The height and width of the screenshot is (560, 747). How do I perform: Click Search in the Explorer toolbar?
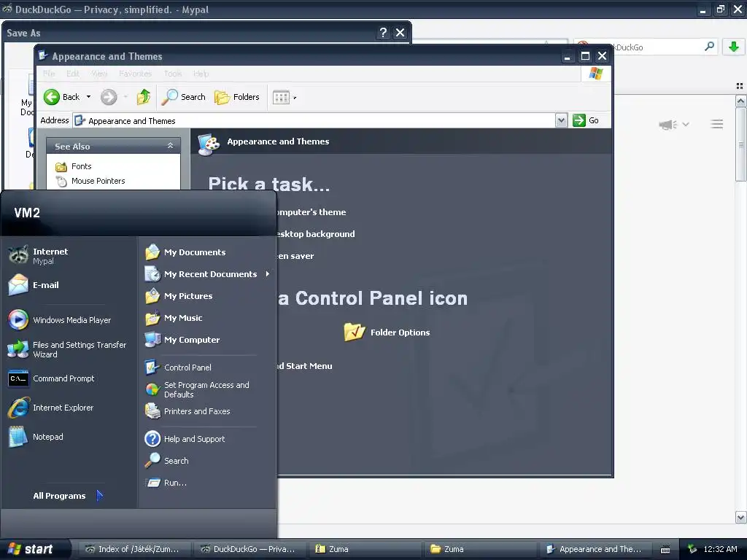tap(183, 97)
